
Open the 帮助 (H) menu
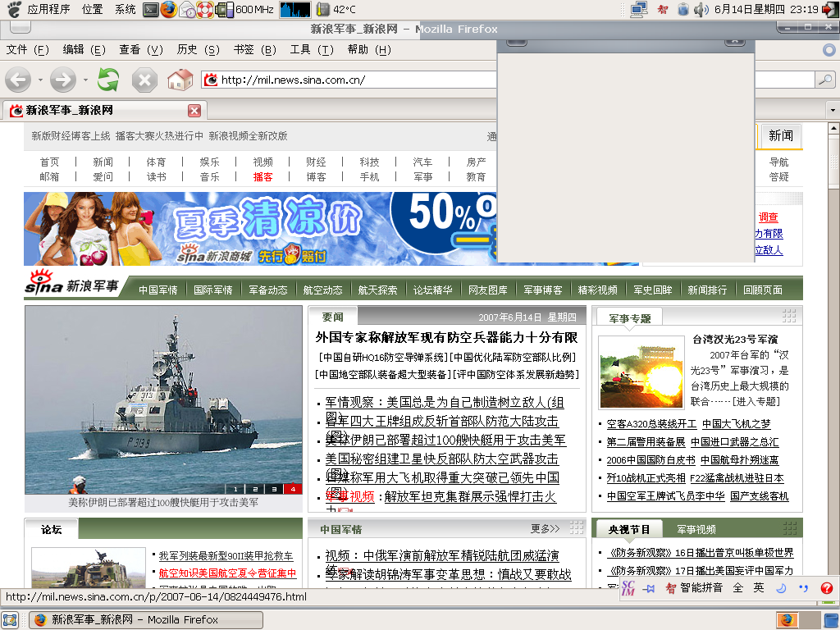(x=369, y=50)
